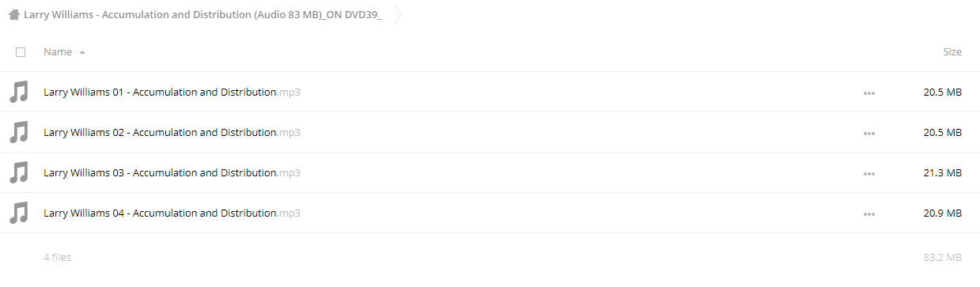The width and height of the screenshot is (980, 287).
Task: Open more options for Larry Williams 01
Action: pyautogui.click(x=869, y=93)
